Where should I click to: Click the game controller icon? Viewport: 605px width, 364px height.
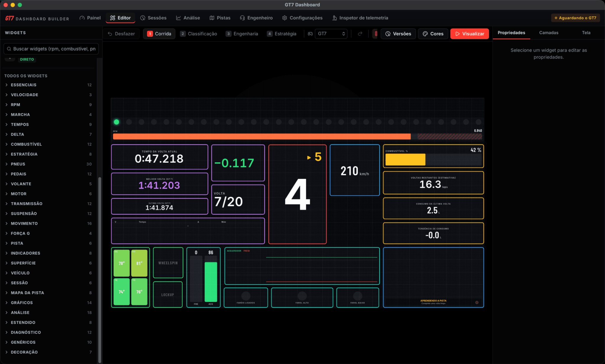[x=310, y=34]
